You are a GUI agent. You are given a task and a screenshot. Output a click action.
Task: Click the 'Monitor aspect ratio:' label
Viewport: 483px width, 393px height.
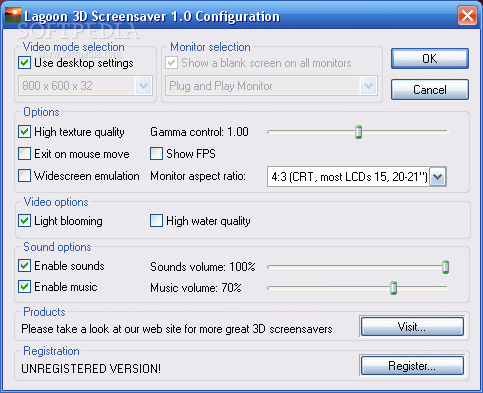[198, 176]
